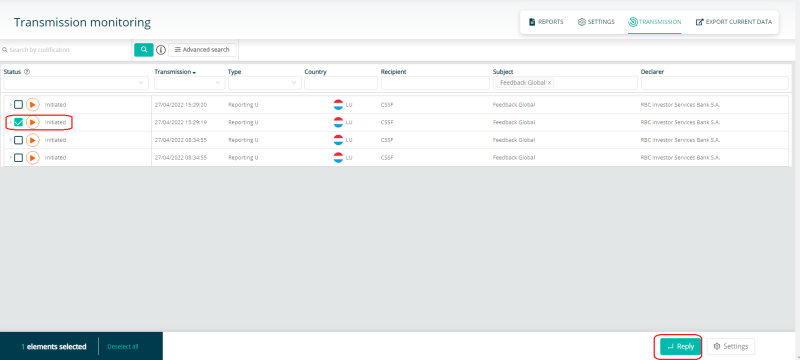Click the Reply button

pyautogui.click(x=681, y=346)
